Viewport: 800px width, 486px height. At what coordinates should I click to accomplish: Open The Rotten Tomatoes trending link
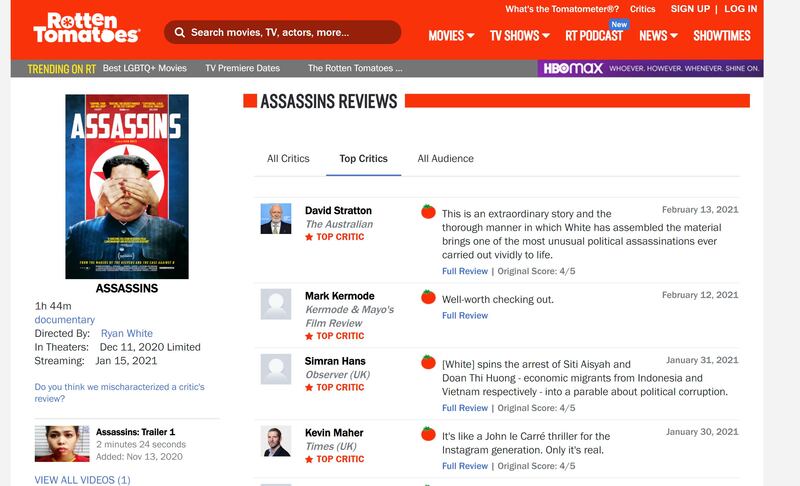(x=355, y=68)
